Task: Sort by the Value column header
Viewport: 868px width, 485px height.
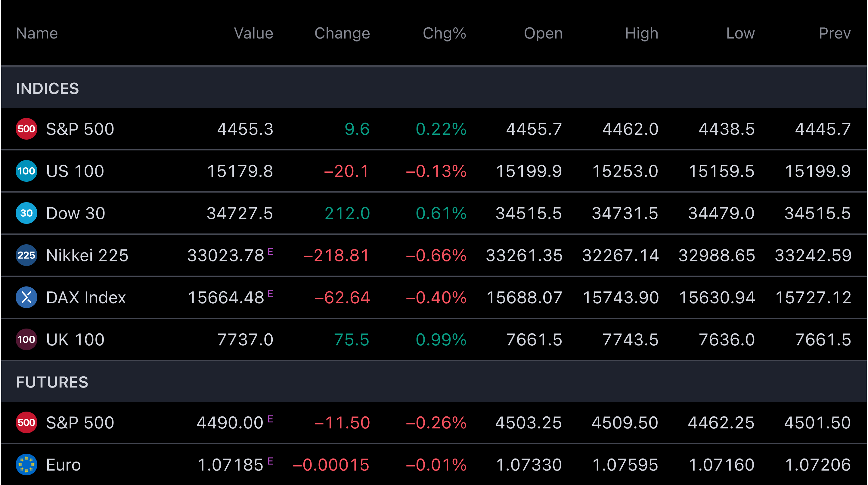Action: pos(253,33)
